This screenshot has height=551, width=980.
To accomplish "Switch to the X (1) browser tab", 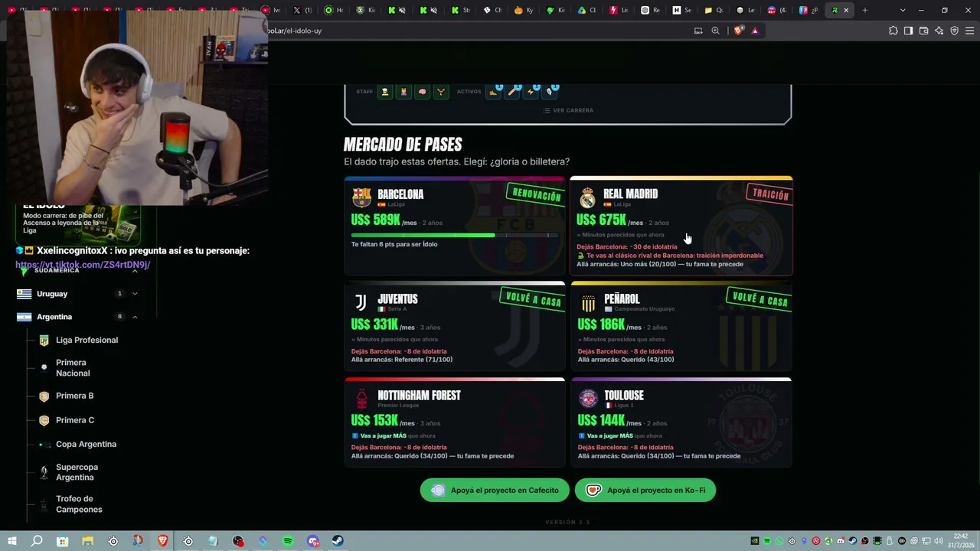I will point(303,10).
